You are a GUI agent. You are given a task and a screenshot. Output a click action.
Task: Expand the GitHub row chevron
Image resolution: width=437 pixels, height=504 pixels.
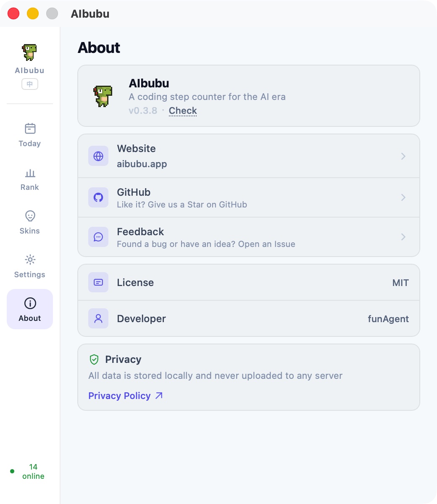[x=403, y=197]
